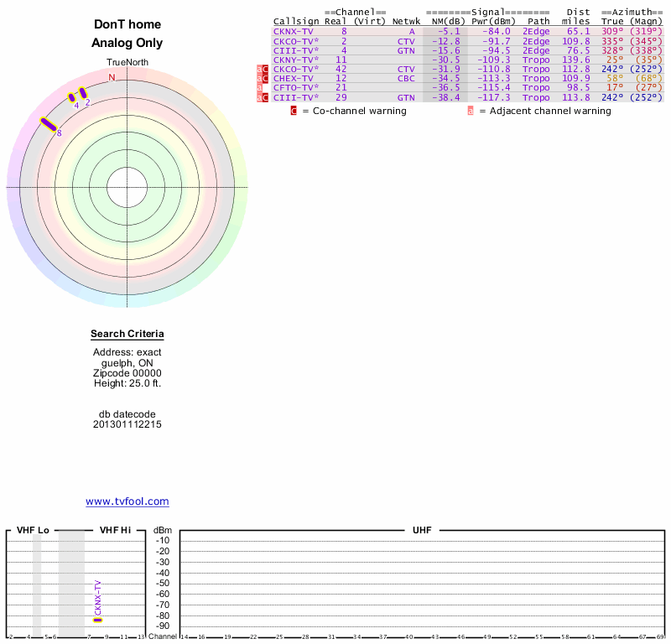Click the CBC network label in the table
The image size is (671, 644).
tap(406, 79)
